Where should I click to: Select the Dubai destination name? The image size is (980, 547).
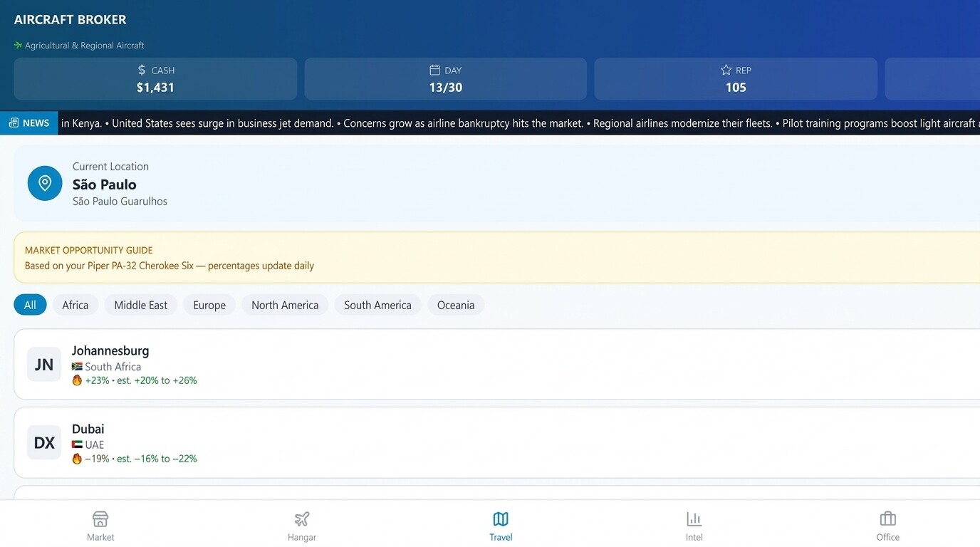[x=88, y=429]
